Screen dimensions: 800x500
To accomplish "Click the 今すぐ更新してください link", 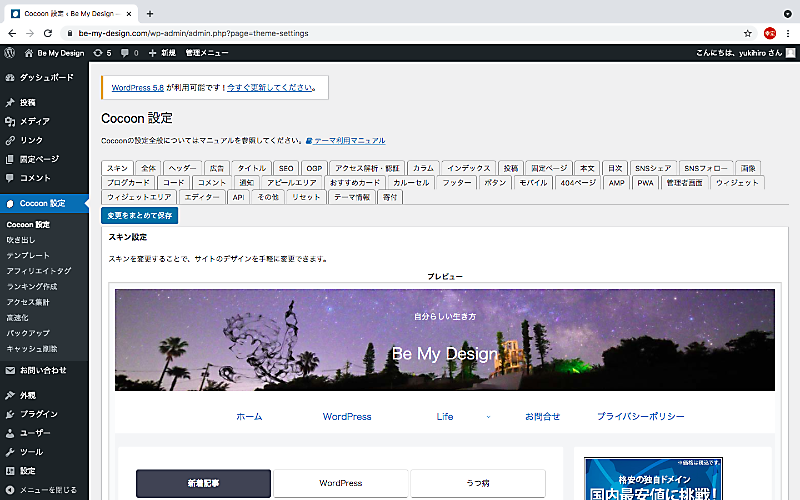I will (270, 88).
